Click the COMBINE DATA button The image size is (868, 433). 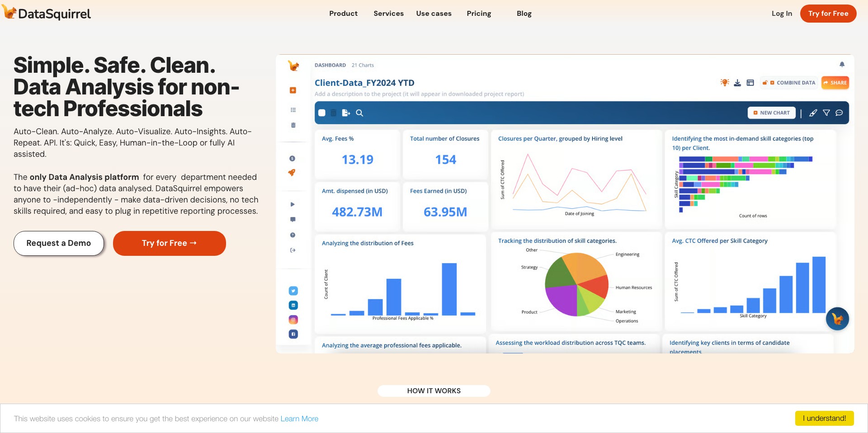pos(789,83)
